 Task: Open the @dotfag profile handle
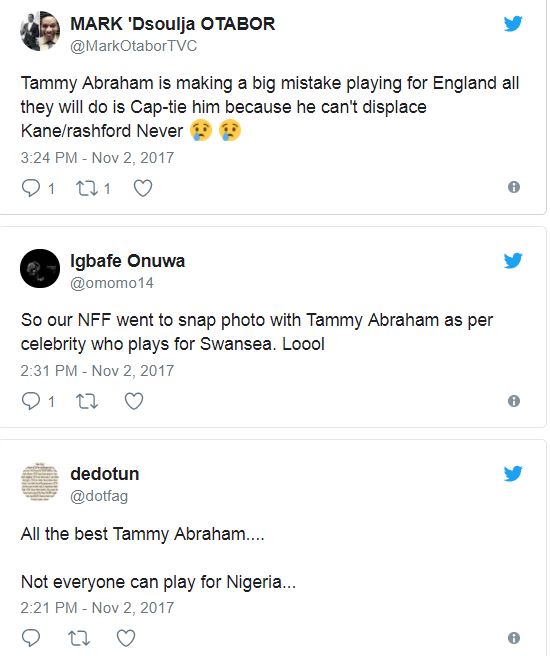[x=99, y=496]
